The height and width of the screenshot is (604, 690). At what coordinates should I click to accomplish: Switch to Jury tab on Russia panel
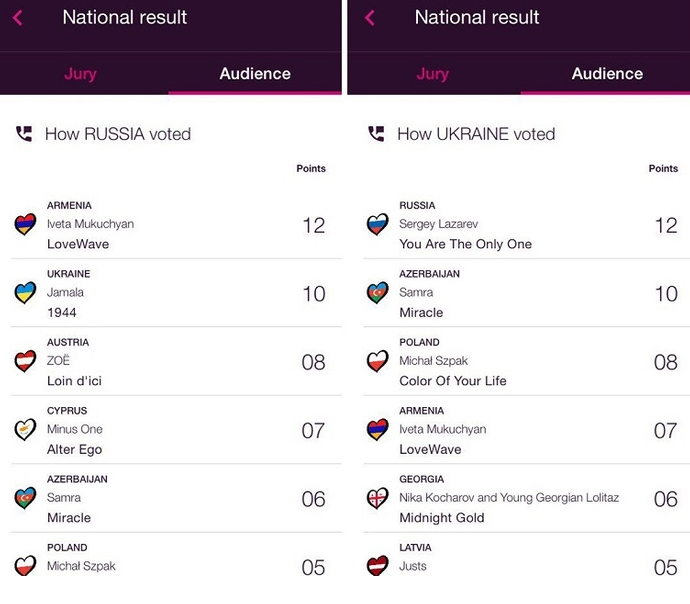click(81, 73)
